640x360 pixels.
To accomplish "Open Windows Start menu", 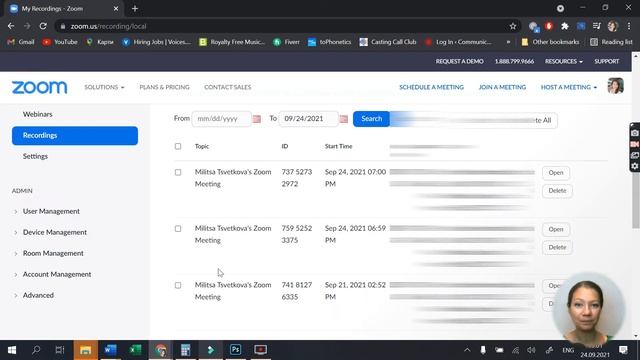I will [12, 350].
